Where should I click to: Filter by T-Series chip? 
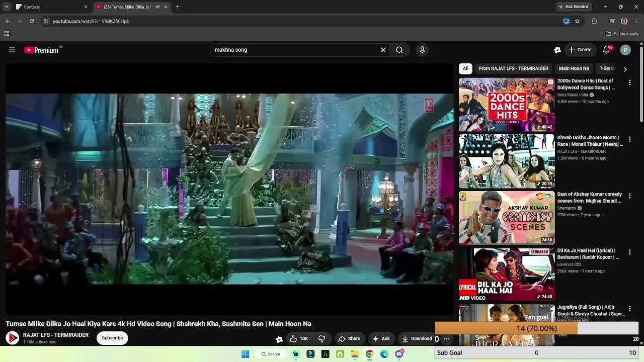pyautogui.click(x=607, y=68)
